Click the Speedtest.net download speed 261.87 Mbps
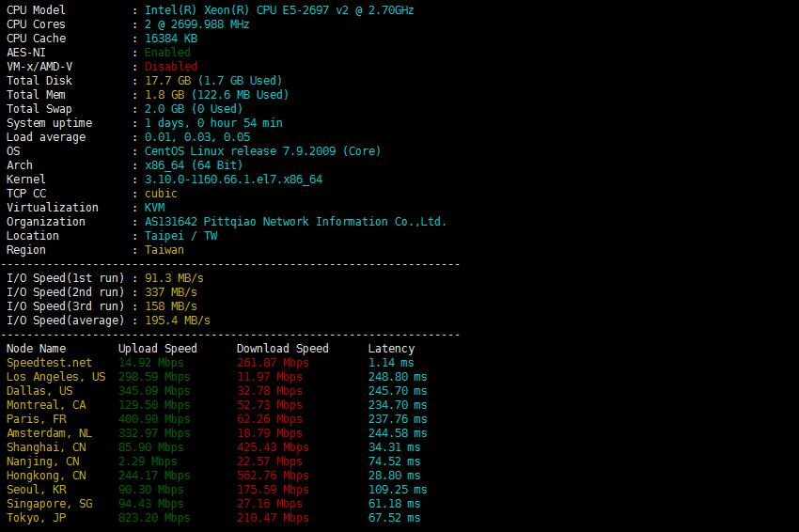 (x=273, y=363)
